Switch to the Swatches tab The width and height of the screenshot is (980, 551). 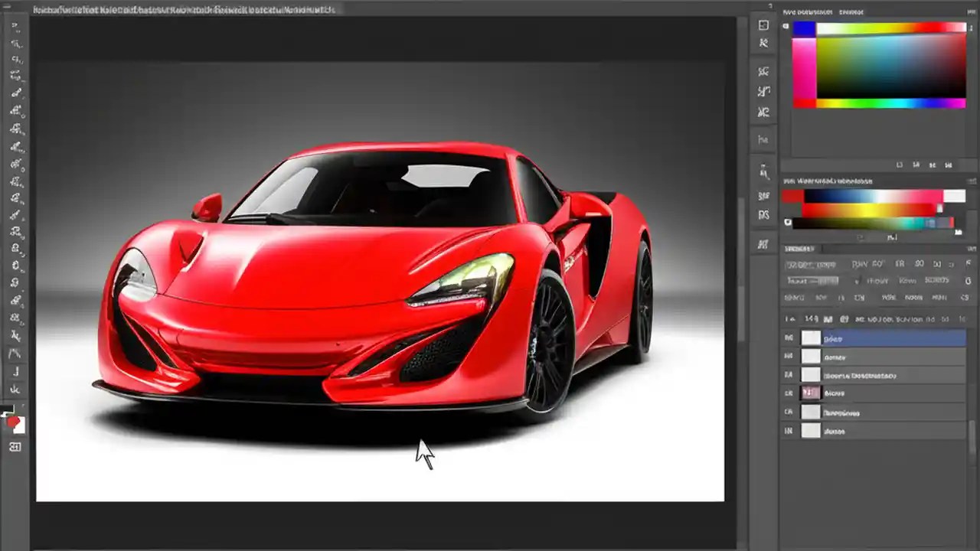pos(850,12)
